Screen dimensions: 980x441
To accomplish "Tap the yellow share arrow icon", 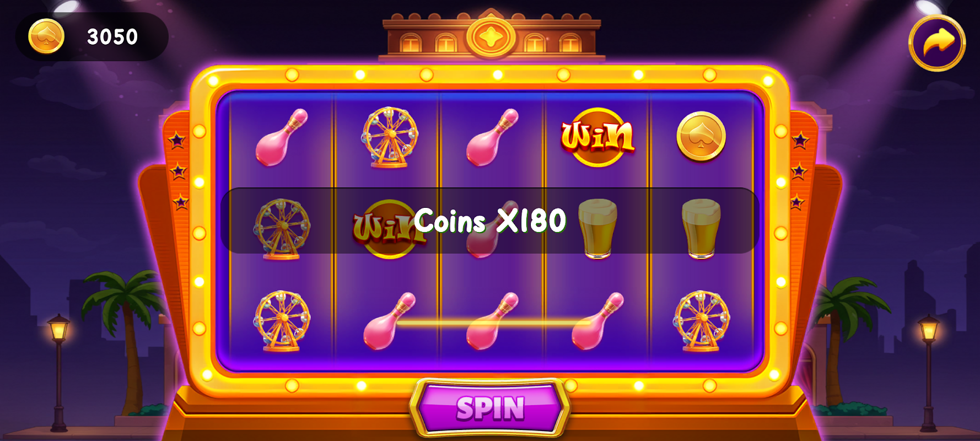I will 937,43.
